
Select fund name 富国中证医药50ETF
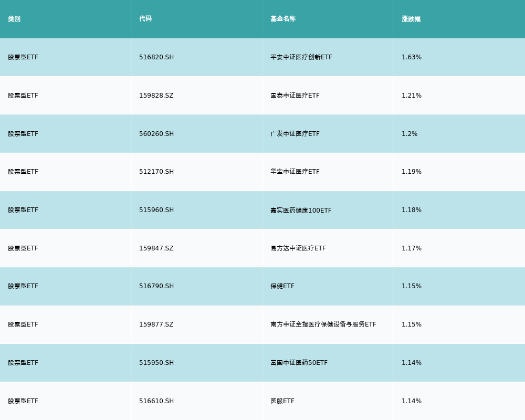tap(299, 363)
